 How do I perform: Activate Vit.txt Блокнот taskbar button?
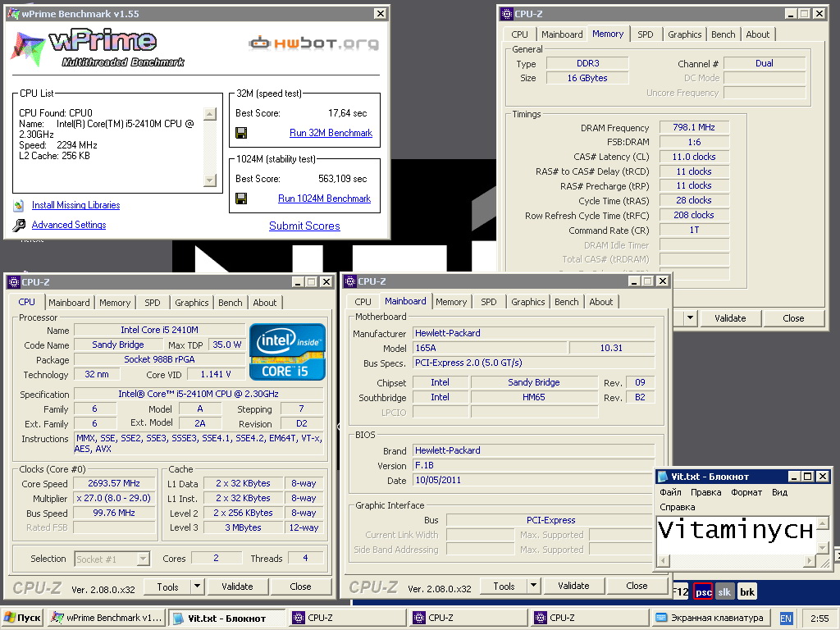click(x=227, y=618)
